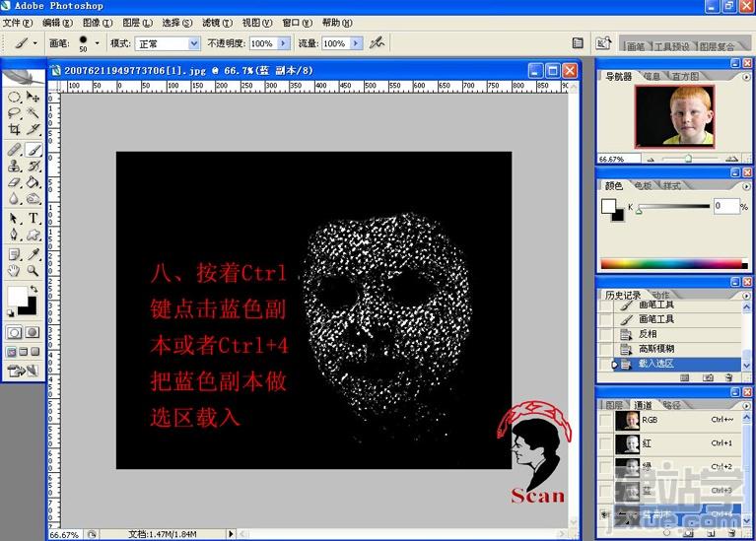Select the Blur tool

tap(15, 199)
